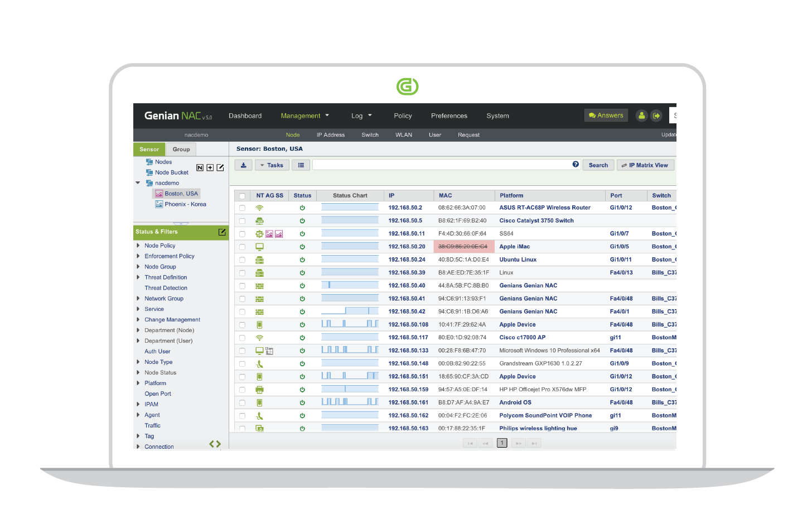Click the edit icon in Status & Filters header
The width and height of the screenshot is (812, 528).
[222, 232]
